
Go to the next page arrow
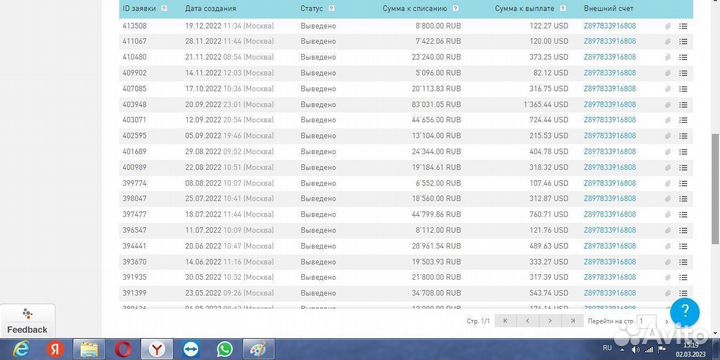click(x=550, y=321)
